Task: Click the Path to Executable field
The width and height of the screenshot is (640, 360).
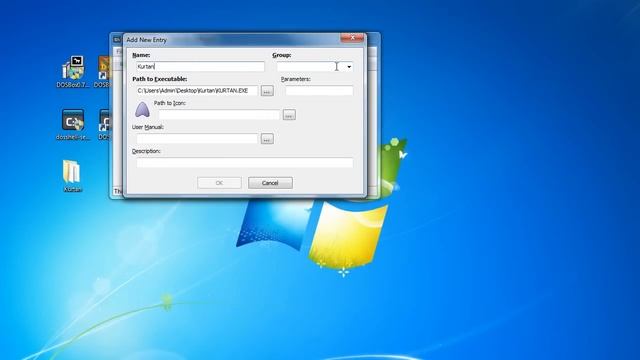Action: [197, 91]
